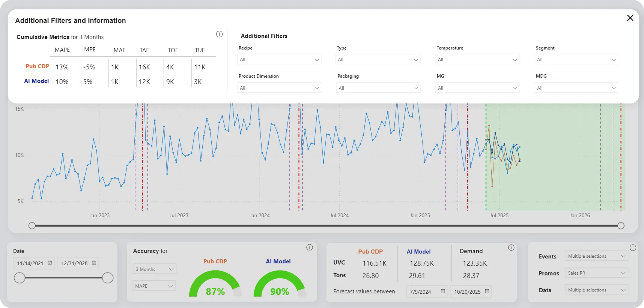The height and width of the screenshot is (308, 644).
Task: Click the 29.61 AI Model Tons value
Action: coord(417,276)
